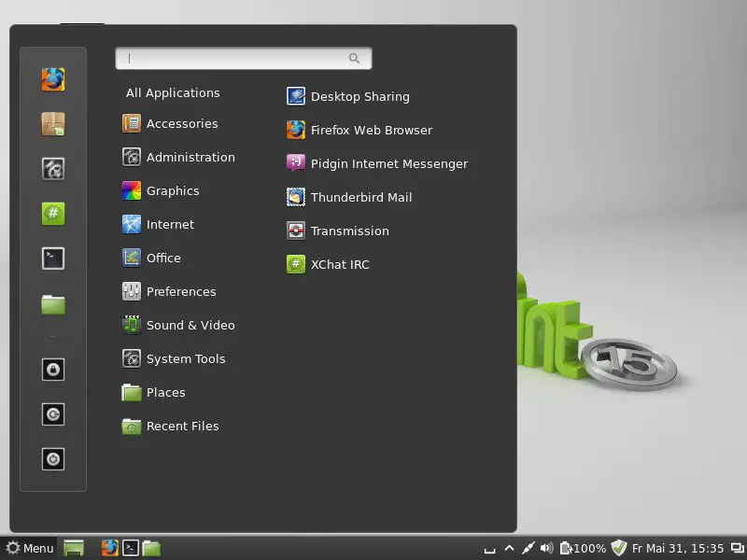Open Software Manager package icon in favorites

[x=53, y=124]
